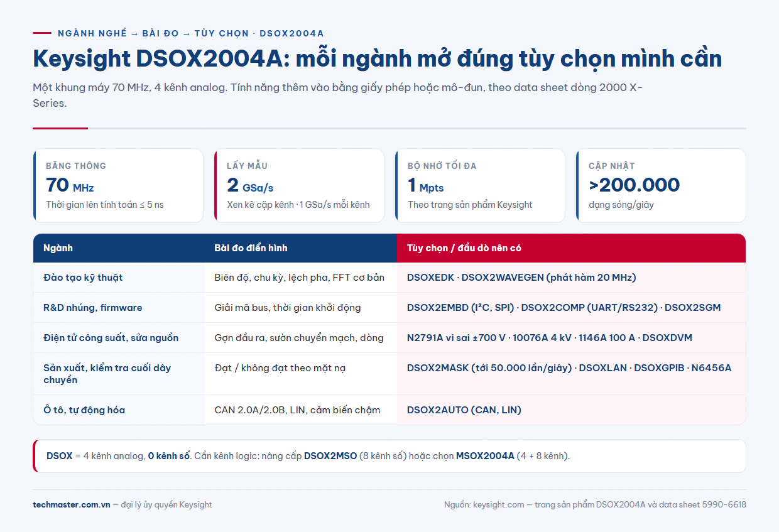
Task: Click 'dạng sóng/giây' caption
Action: (621, 205)
